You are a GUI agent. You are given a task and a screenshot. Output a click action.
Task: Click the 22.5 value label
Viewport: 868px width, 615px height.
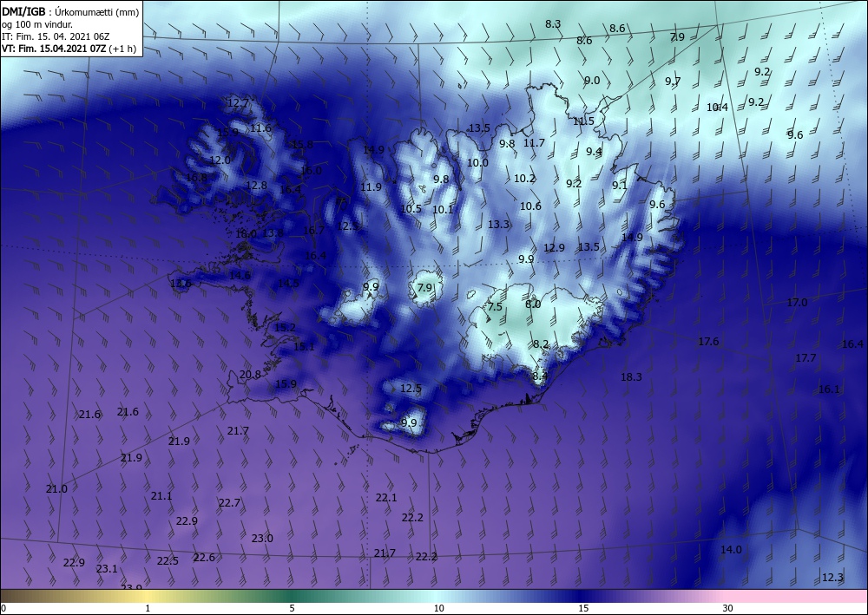[168, 561]
